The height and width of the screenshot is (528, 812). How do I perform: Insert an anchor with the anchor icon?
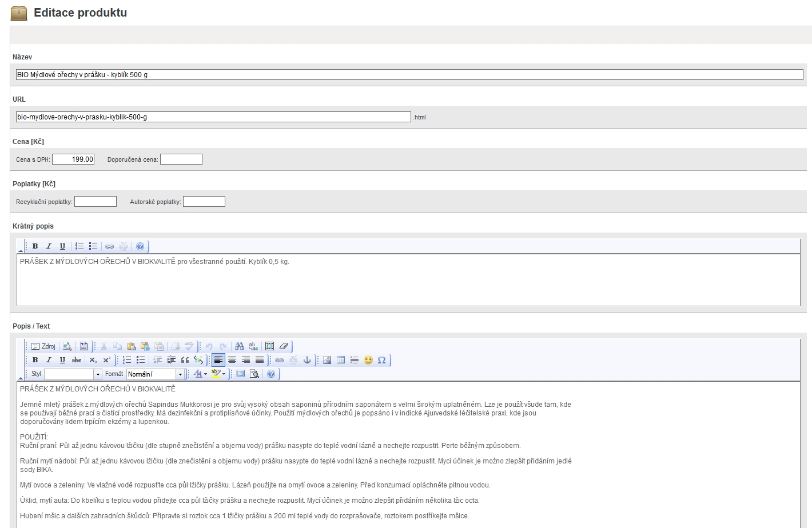point(307,360)
